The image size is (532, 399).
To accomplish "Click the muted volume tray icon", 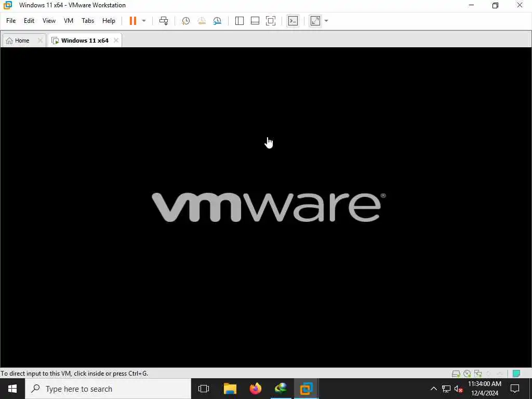I will 458,389.
